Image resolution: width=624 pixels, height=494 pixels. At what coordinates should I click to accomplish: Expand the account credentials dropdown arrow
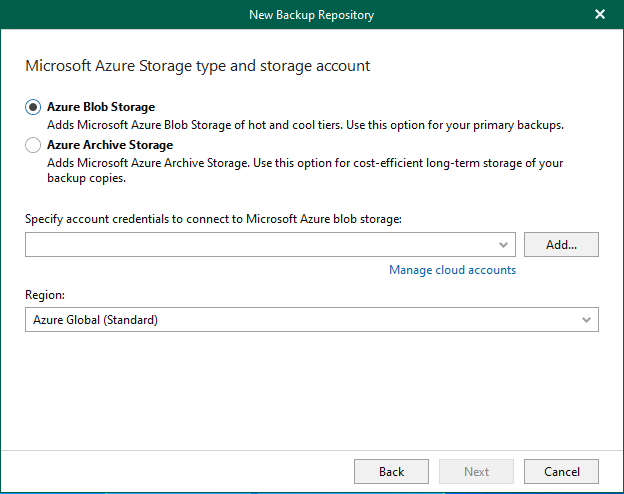(x=503, y=244)
